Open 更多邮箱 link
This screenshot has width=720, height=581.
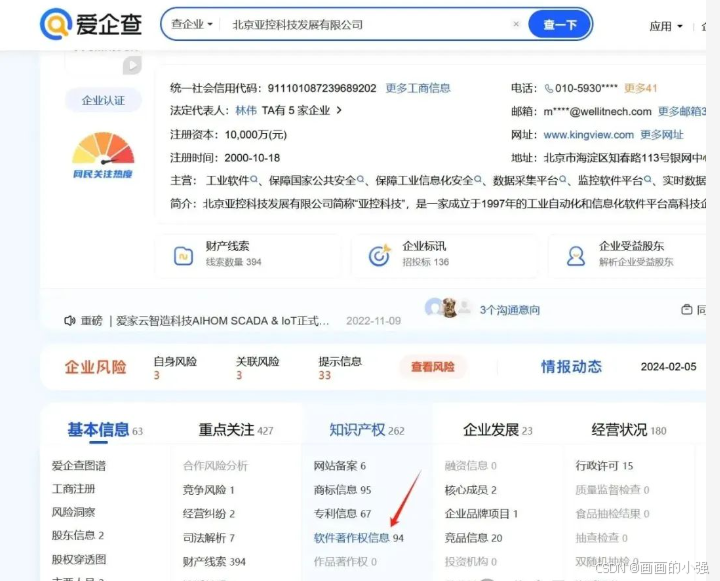[681, 111]
